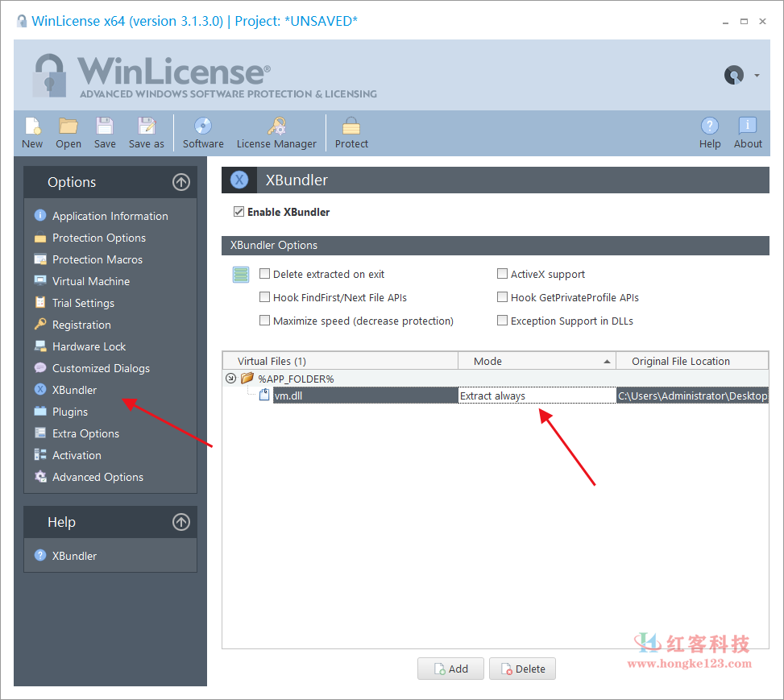This screenshot has width=784, height=700.
Task: Check Hook GetPrivateProfile APIs
Action: tap(502, 297)
